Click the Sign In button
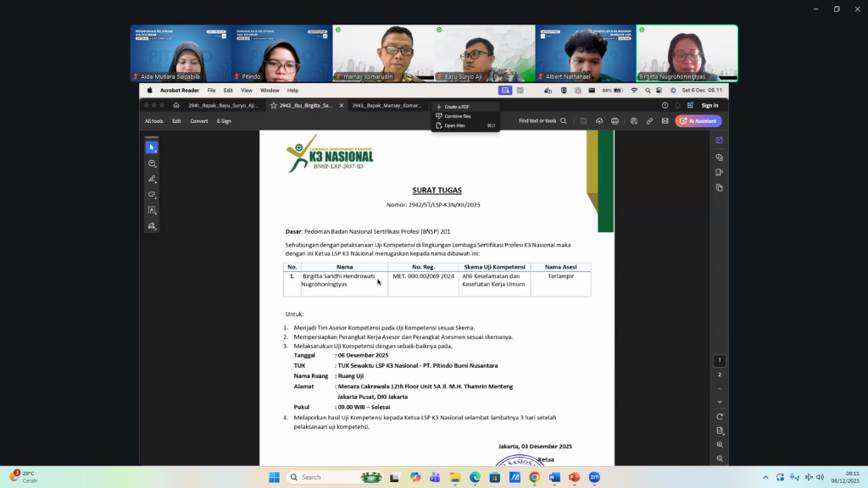The width and height of the screenshot is (868, 488). click(x=709, y=106)
